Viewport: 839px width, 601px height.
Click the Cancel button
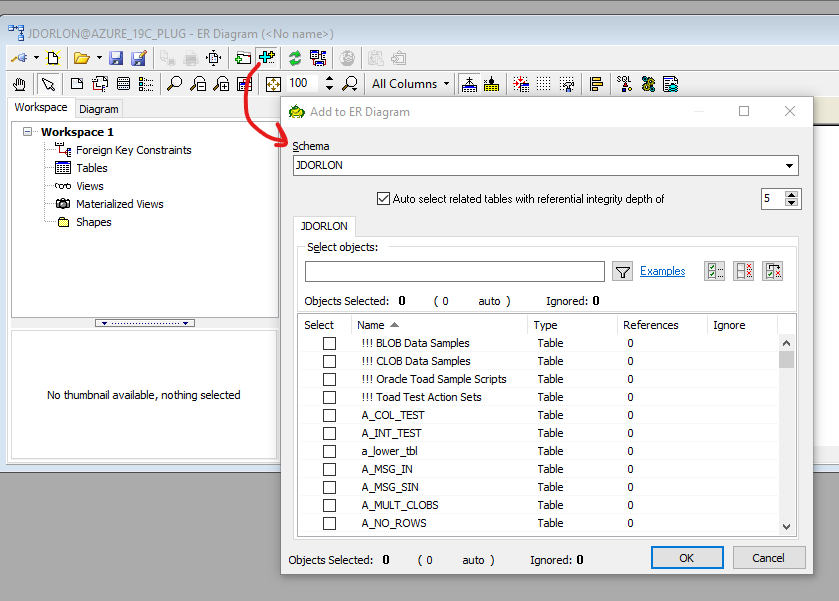768,558
